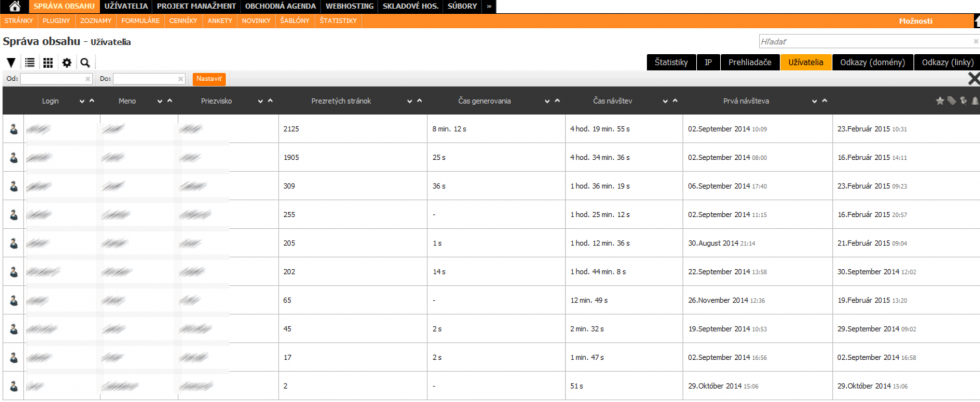Switch to list view icon
Screen dimensions: 980x402
click(x=30, y=62)
